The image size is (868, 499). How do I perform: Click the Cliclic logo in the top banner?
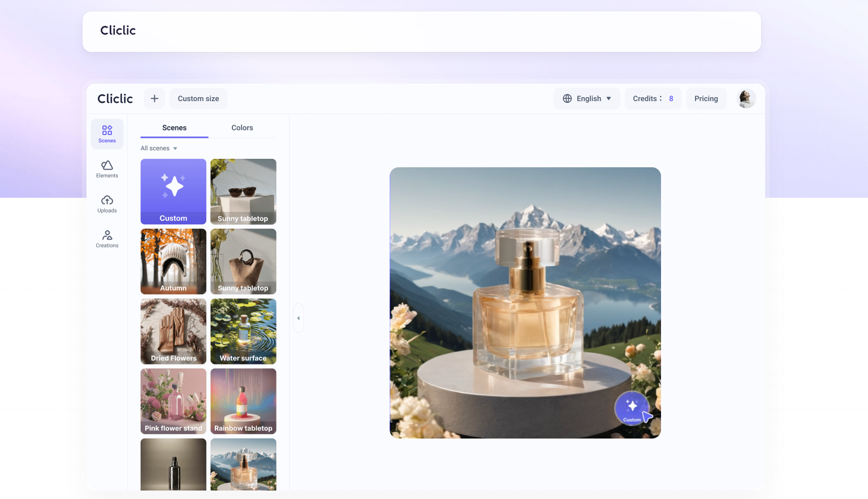click(118, 31)
